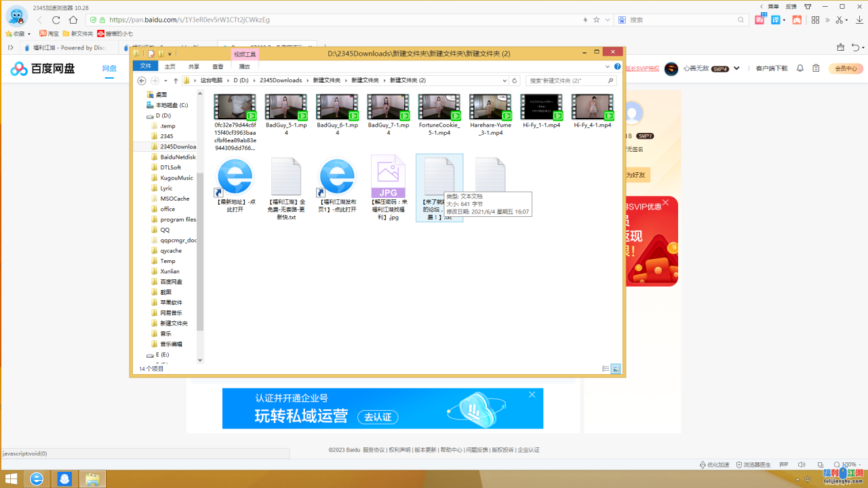This screenshot has width=868, height=488.
Task: Switch Explorer to large icons view
Action: 616,369
